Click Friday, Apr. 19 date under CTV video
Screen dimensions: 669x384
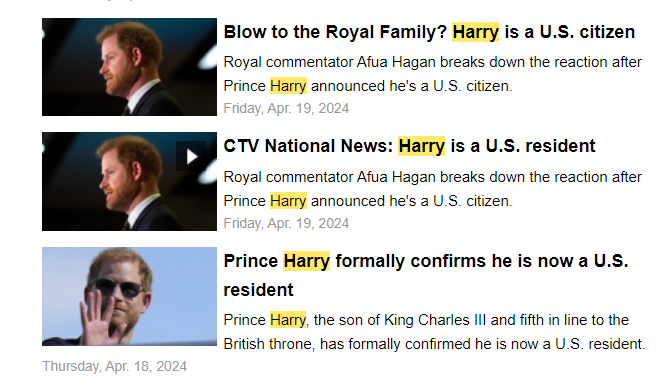click(x=286, y=223)
